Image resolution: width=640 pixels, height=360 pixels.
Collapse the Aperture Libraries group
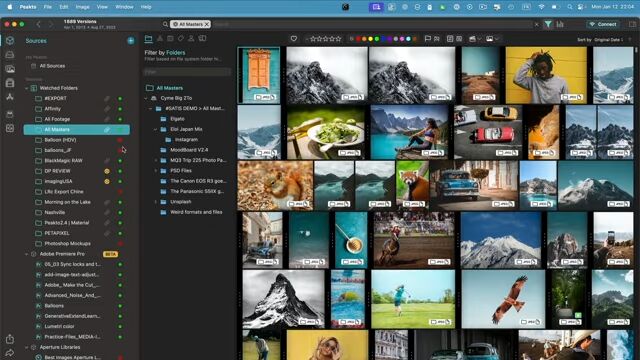tap(27, 347)
